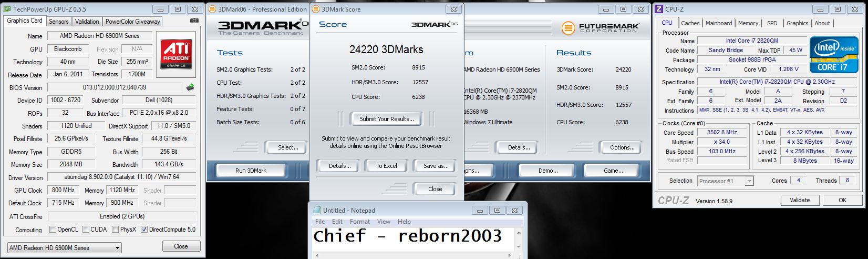Image resolution: width=868 pixels, height=259 pixels.
Task: Click the Notepad text 'Chief - reborn2003'
Action: point(407,236)
